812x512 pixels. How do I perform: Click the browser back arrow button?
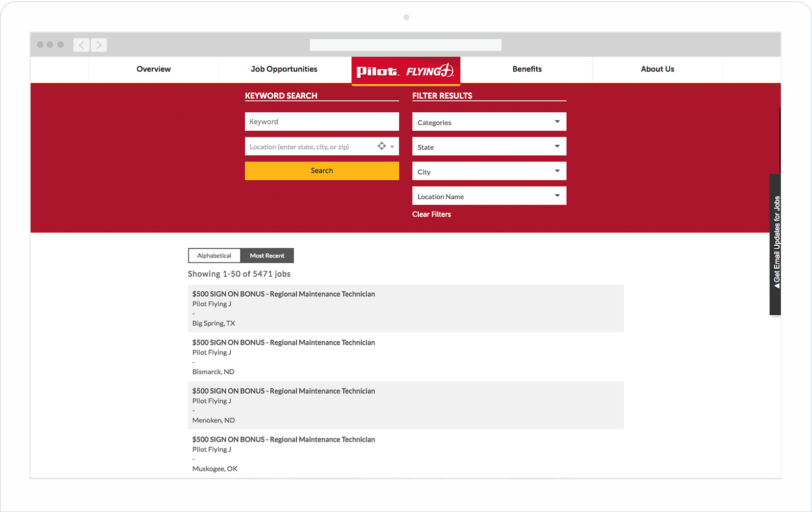81,45
